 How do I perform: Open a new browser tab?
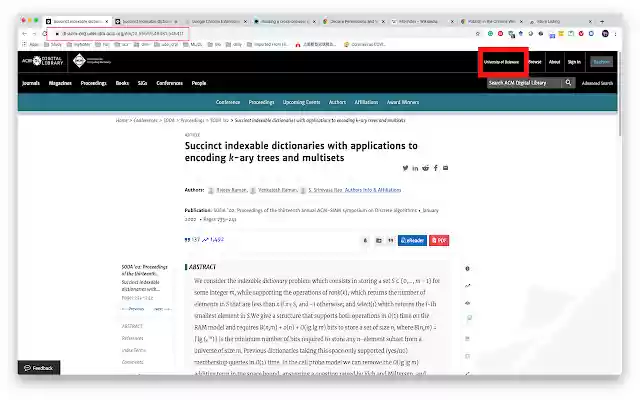point(602,21)
